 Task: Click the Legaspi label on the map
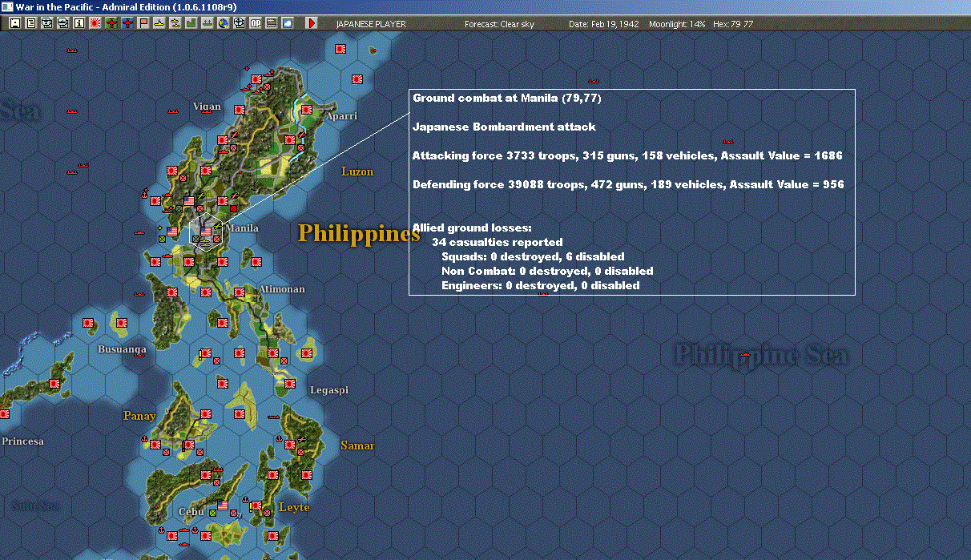(x=329, y=390)
